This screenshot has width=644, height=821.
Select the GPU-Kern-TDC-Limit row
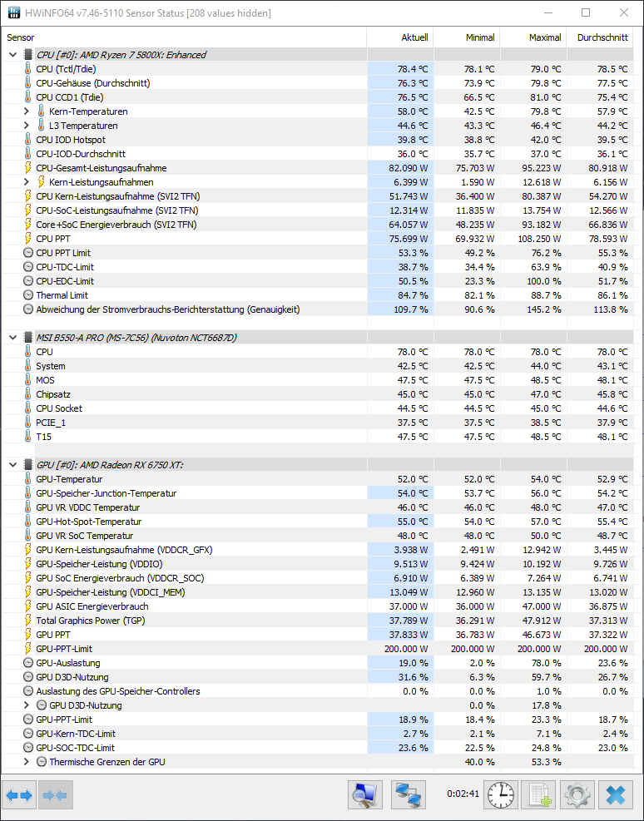pyautogui.click(x=317, y=733)
